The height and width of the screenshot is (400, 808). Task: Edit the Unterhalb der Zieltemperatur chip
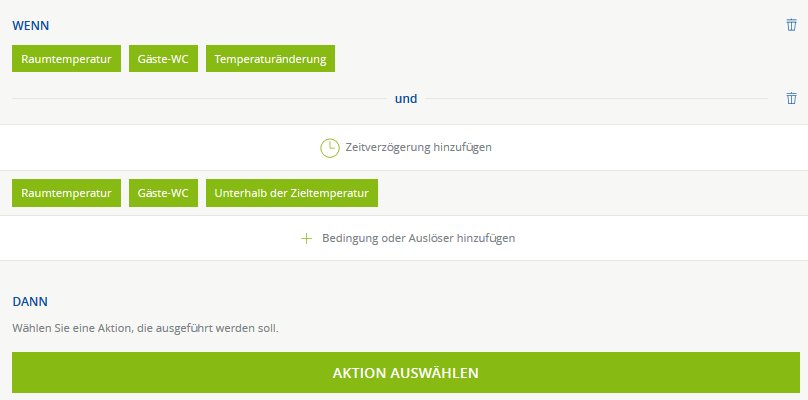(x=292, y=193)
